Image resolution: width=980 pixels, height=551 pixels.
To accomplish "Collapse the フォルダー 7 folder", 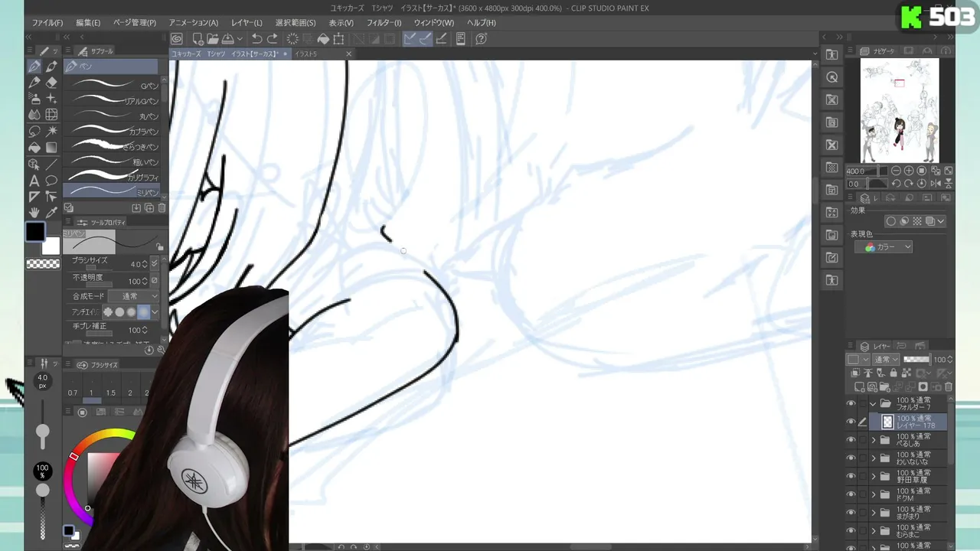I will click(x=873, y=403).
